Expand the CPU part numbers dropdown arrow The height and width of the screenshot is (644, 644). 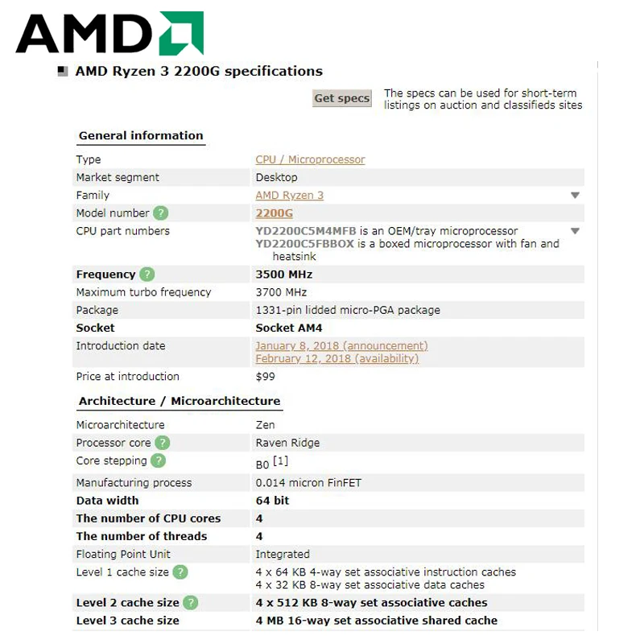[x=575, y=231]
